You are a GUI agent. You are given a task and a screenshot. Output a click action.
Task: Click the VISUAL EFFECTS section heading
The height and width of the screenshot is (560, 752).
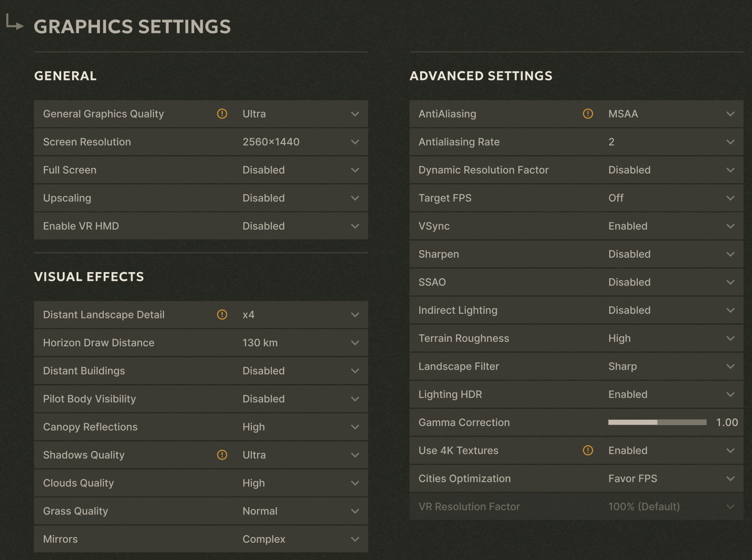(x=89, y=277)
